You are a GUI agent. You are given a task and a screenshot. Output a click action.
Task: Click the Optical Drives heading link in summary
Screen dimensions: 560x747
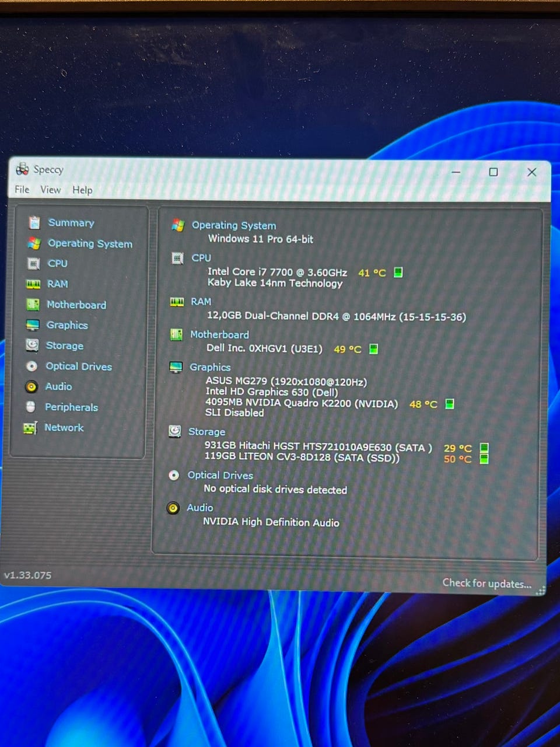(220, 475)
